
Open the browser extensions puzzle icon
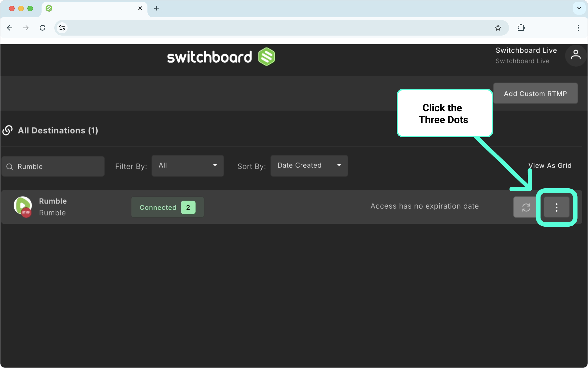point(521,28)
